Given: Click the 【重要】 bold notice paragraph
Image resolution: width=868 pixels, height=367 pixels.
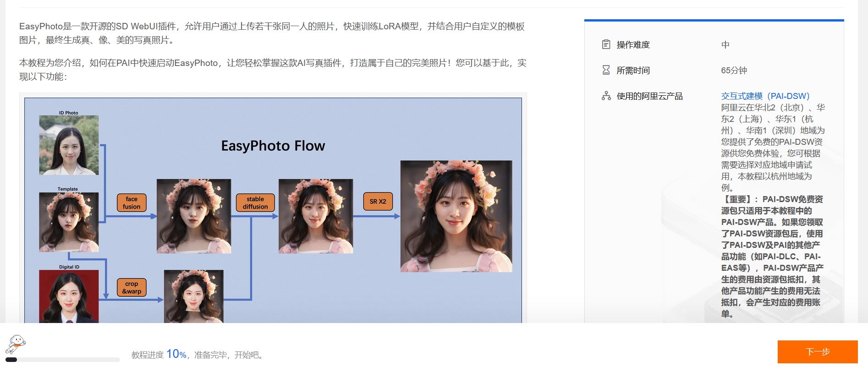Looking at the screenshot, I should (772, 257).
